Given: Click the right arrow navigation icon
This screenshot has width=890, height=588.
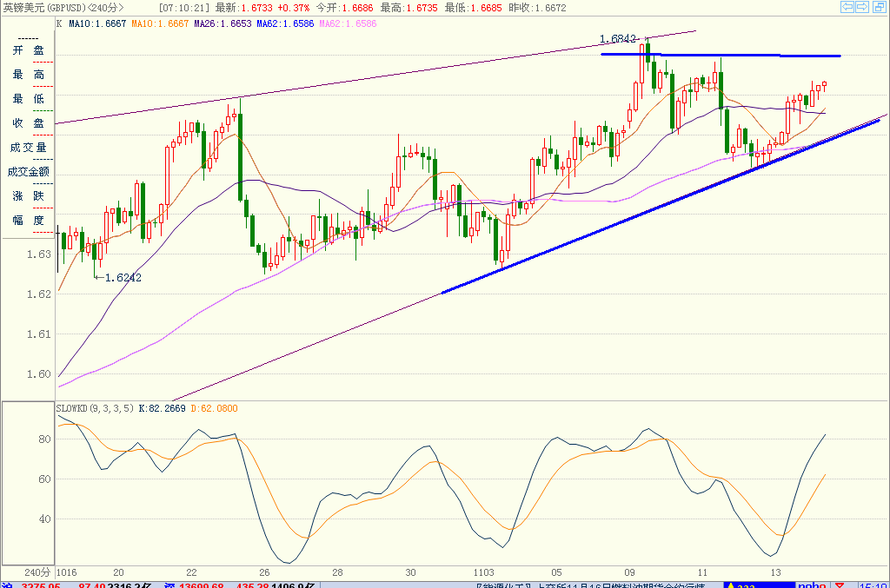Looking at the screenshot, I should point(862,7).
